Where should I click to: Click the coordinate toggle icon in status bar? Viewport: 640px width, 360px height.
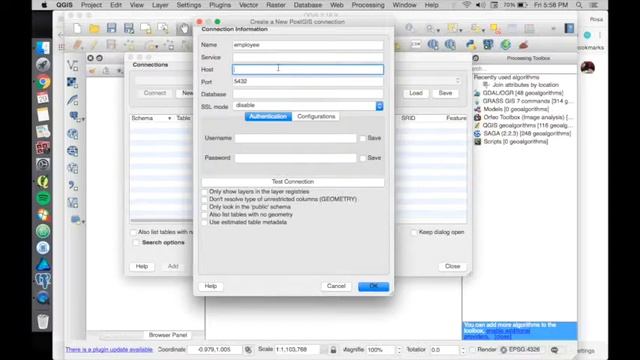click(x=248, y=350)
